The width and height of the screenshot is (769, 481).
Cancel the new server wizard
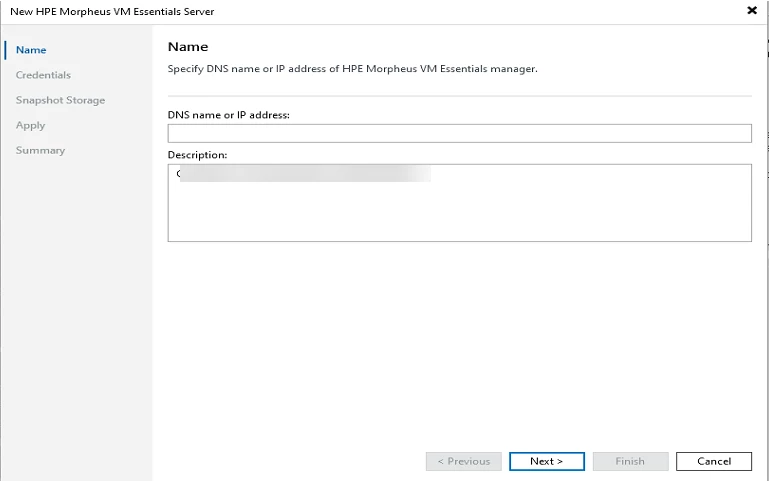[714, 461]
